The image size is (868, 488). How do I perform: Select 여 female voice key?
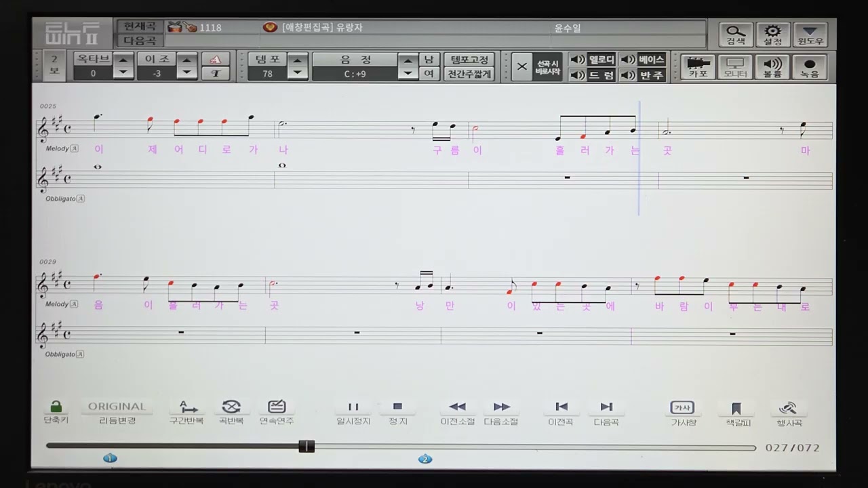click(x=429, y=75)
